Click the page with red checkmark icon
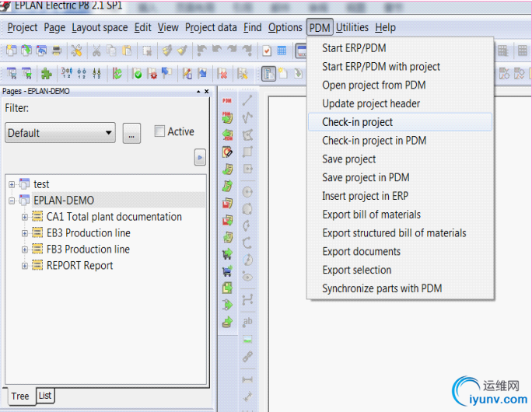This screenshot has height=412, width=532. click(267, 51)
